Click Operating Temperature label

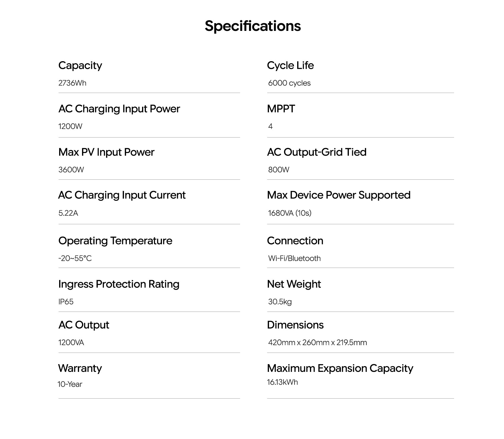[x=115, y=241]
